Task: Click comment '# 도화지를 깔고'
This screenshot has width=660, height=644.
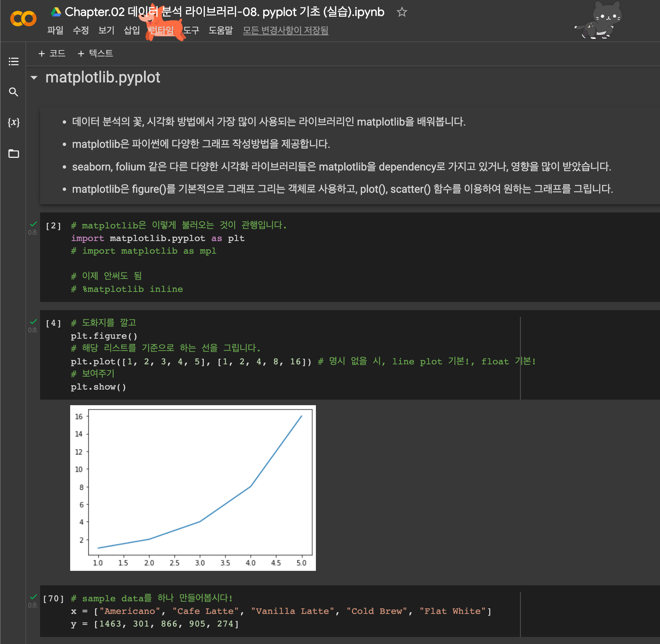Action: click(x=104, y=323)
